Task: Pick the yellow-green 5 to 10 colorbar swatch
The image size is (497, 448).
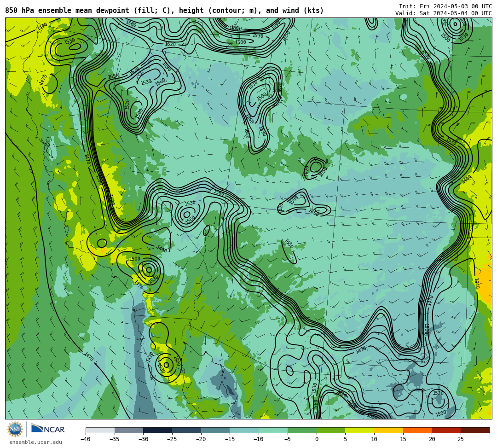Action: [360, 430]
